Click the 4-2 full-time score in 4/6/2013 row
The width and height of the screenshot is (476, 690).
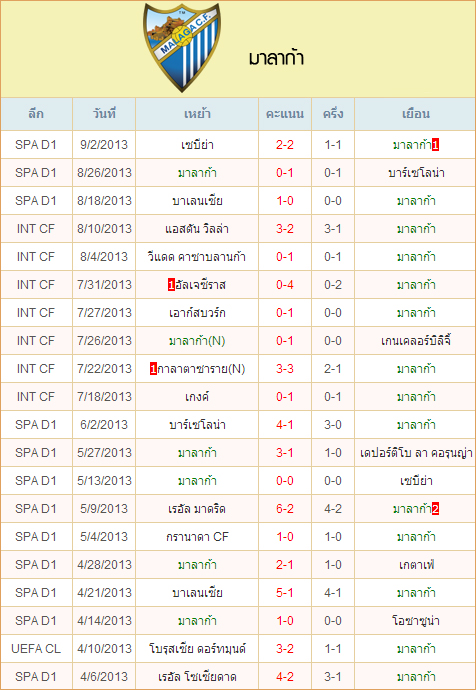[285, 677]
